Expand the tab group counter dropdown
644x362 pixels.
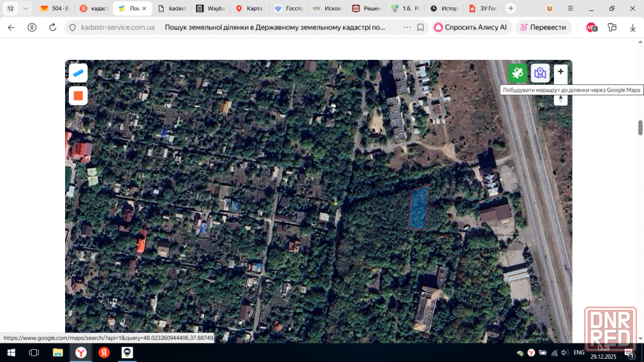click(25, 8)
